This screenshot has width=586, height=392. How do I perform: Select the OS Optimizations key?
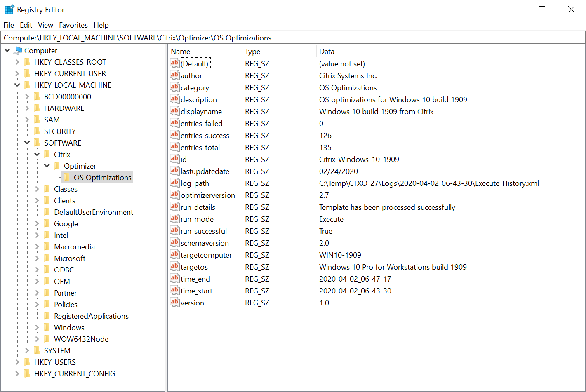[102, 178]
